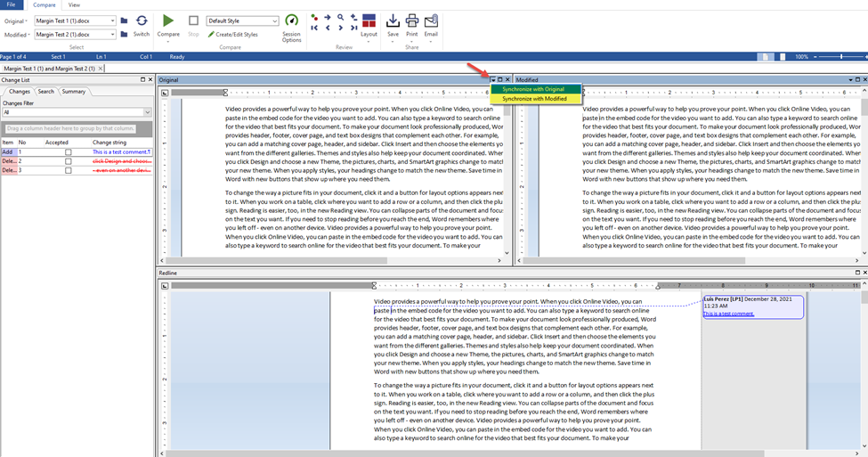Check Accepted box for change 3
868x457 pixels.
pos(68,171)
